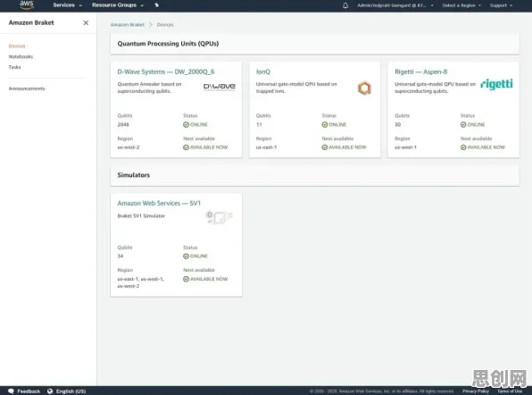
Task: Click the Braket SV1 Simulator description
Action: (x=141, y=215)
